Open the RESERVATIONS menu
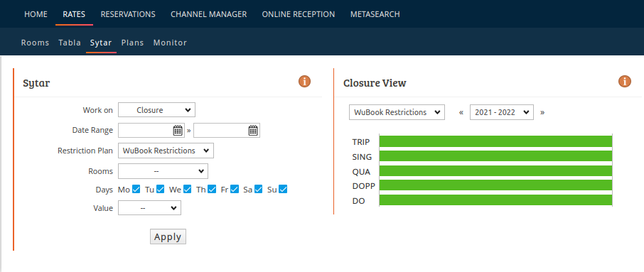 pos(128,14)
